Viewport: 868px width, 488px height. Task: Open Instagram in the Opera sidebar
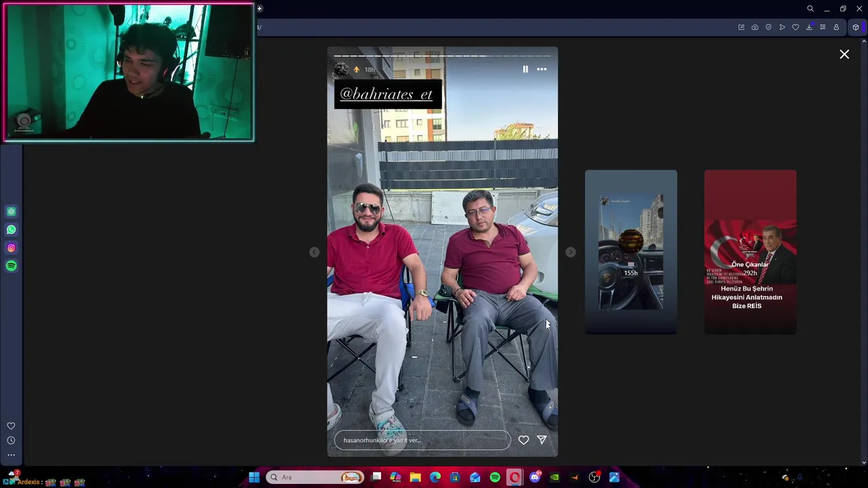click(11, 248)
